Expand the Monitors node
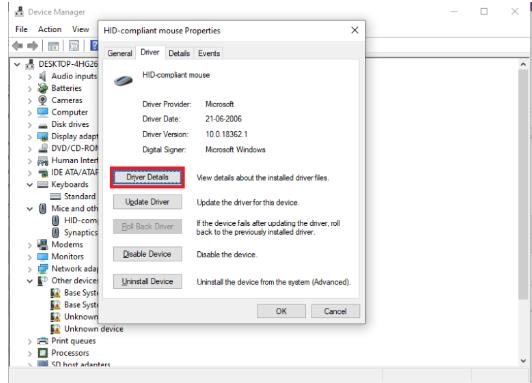This screenshot has height=383, width=532. coord(30,257)
